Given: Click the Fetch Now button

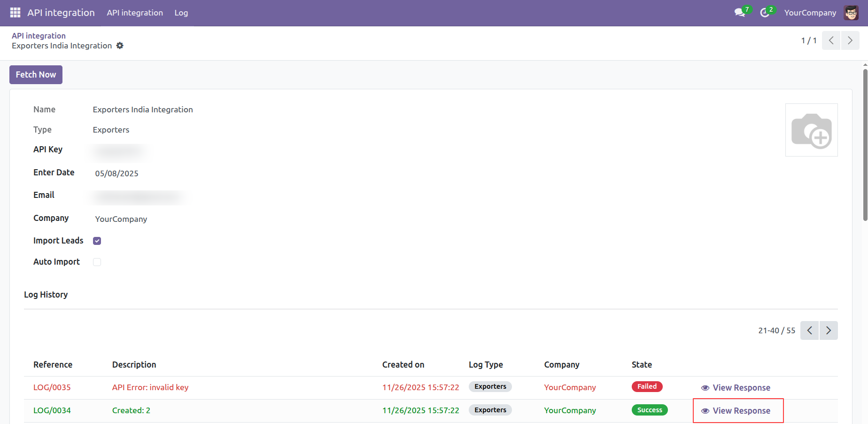Looking at the screenshot, I should pos(36,75).
